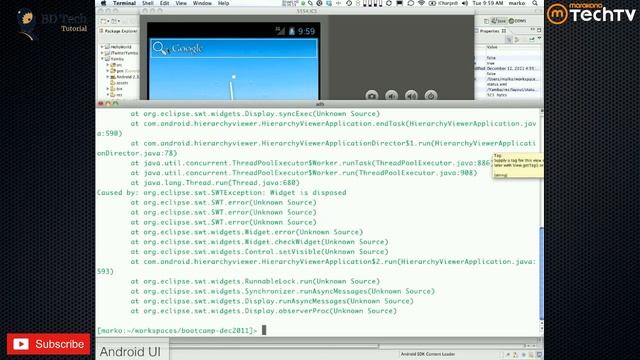Viewport: 640px width, 360px height.
Task: Click the /Users/marko/workspace property value
Action: (511, 79)
